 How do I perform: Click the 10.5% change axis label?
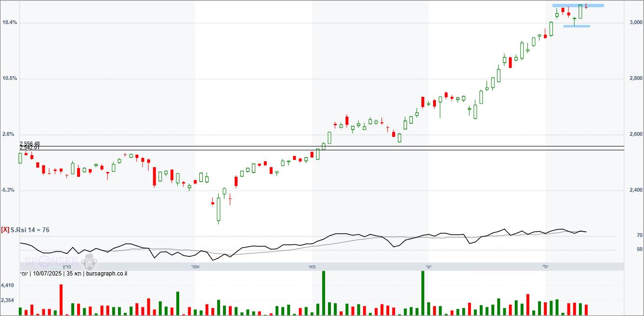tap(10, 79)
